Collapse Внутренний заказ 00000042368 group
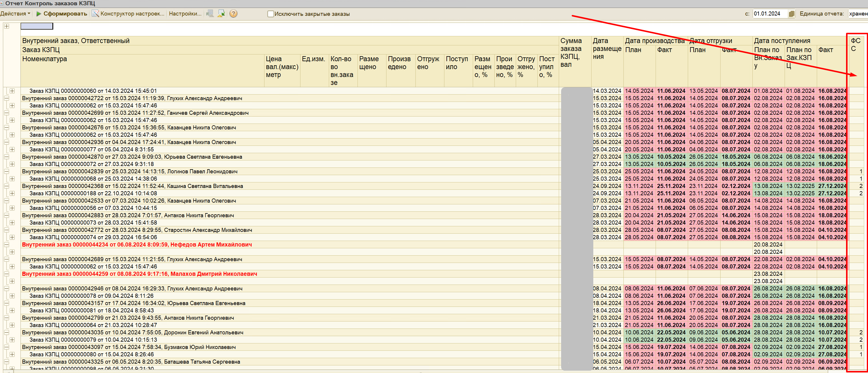Screen dimensions: 868x373 pos(6,186)
